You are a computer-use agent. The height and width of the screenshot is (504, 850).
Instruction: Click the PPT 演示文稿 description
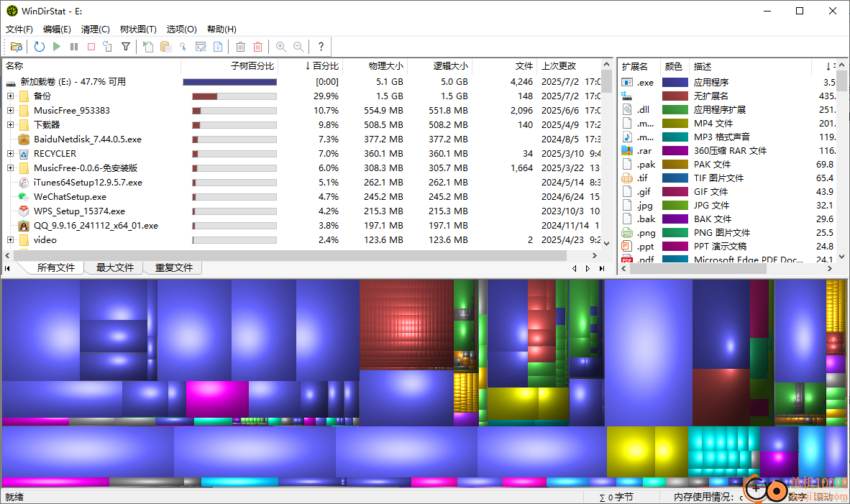[x=720, y=246]
